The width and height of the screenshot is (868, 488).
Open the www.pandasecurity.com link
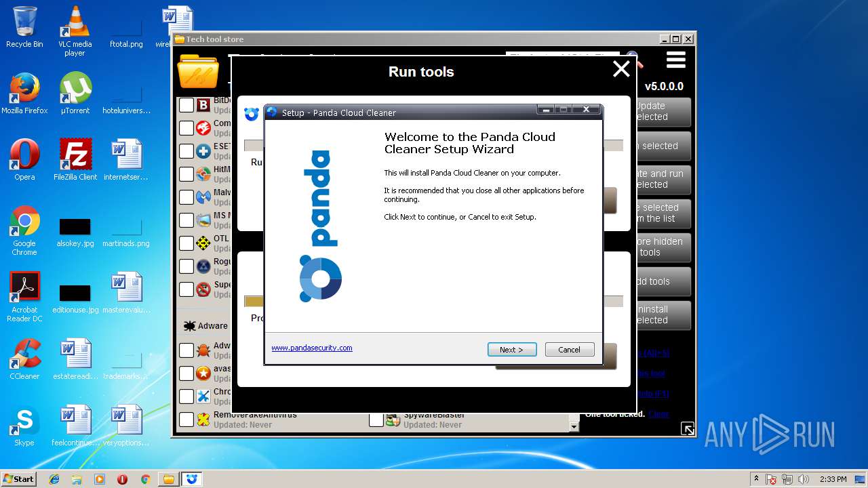(312, 348)
